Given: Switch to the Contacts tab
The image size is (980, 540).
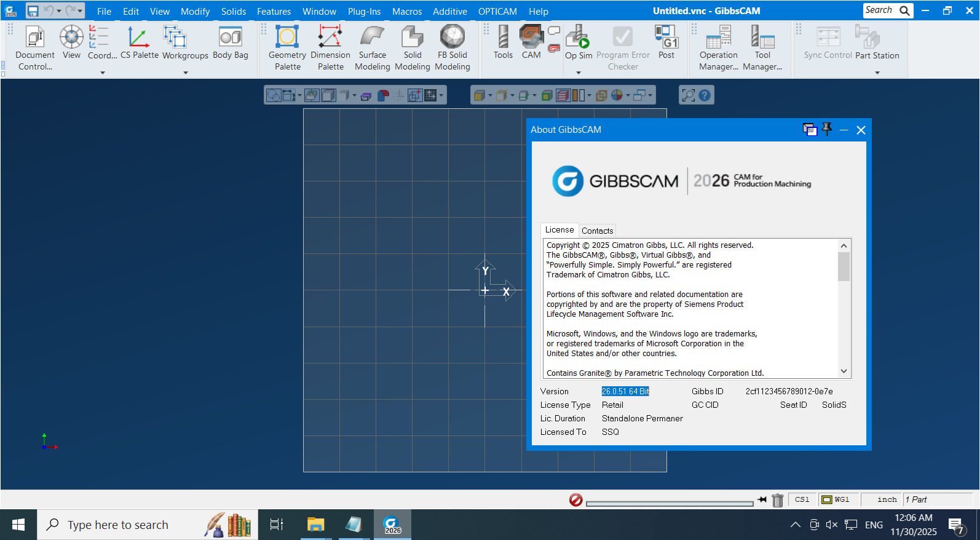Looking at the screenshot, I should click(597, 231).
